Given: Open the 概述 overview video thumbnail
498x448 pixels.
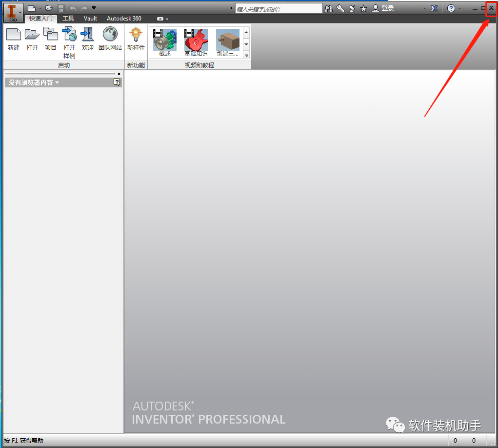Looking at the screenshot, I should click(165, 42).
